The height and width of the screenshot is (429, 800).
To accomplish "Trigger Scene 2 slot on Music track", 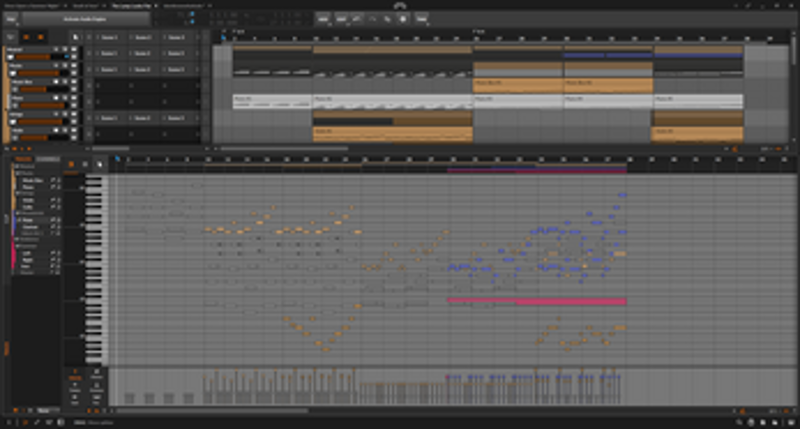I will [143, 69].
